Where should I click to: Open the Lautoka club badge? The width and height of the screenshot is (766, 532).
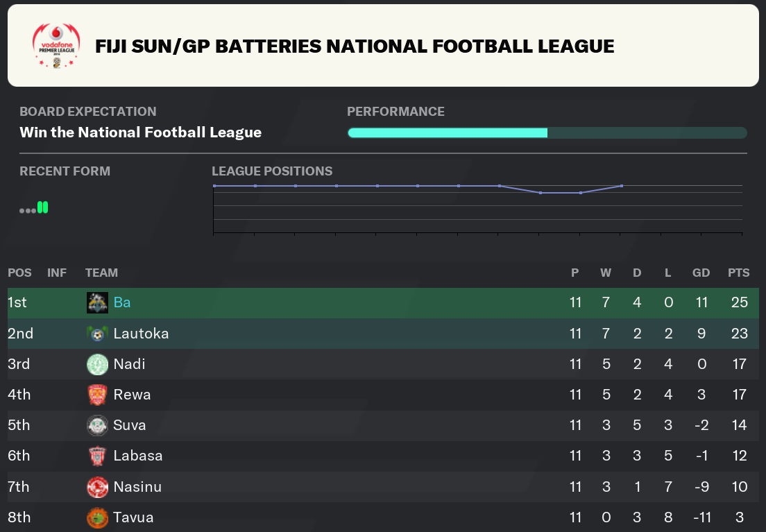coord(97,334)
